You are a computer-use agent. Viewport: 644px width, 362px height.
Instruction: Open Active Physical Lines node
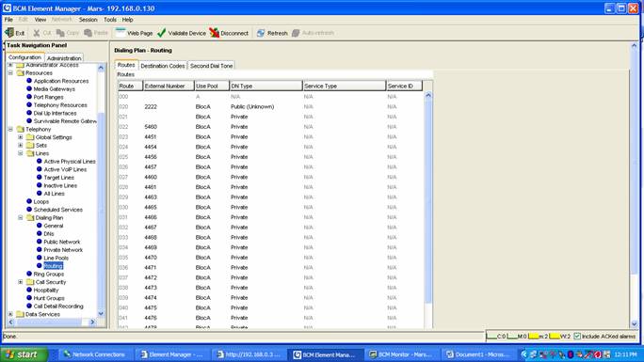coord(70,162)
